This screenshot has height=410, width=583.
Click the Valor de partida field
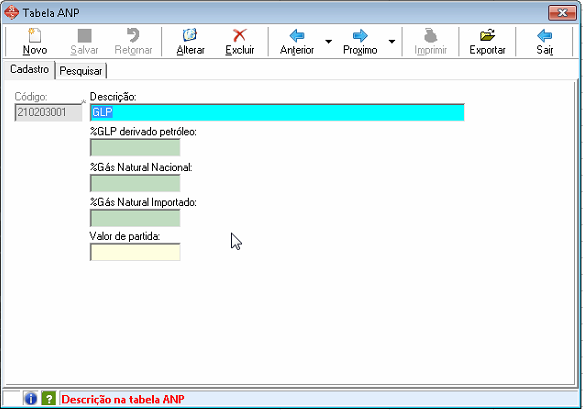click(135, 252)
